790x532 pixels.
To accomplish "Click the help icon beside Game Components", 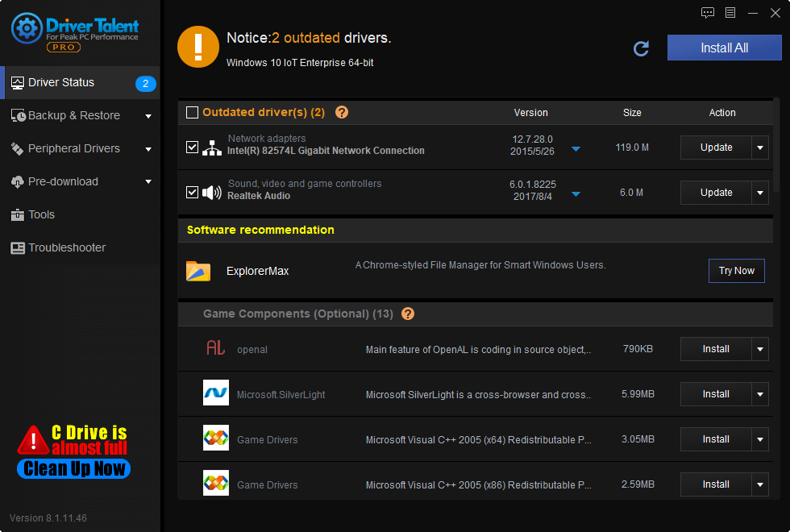I will 408,314.
